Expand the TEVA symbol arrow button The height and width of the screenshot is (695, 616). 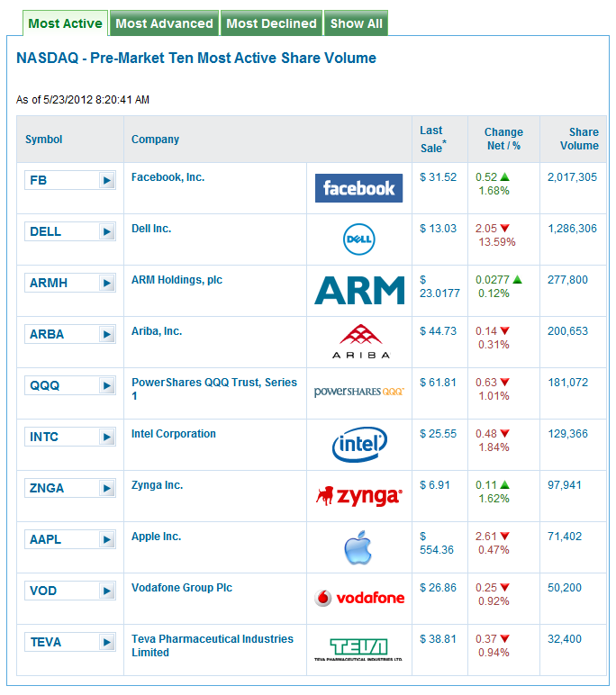[107, 642]
